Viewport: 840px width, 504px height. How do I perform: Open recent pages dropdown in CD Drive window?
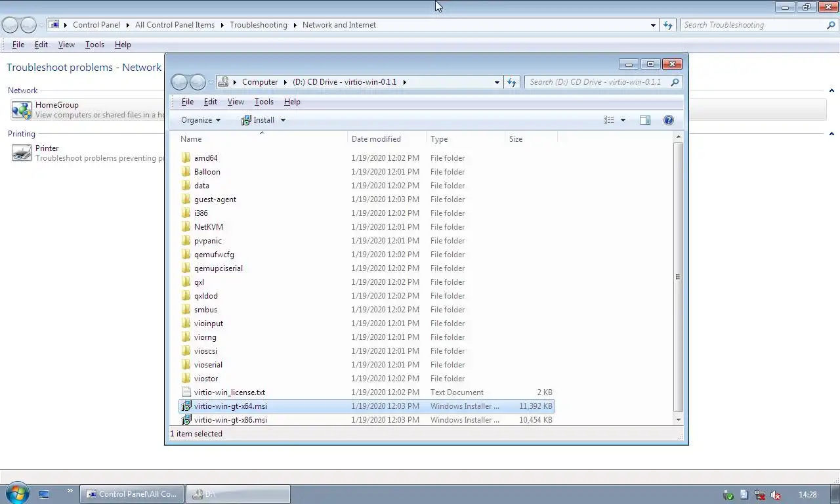211,82
